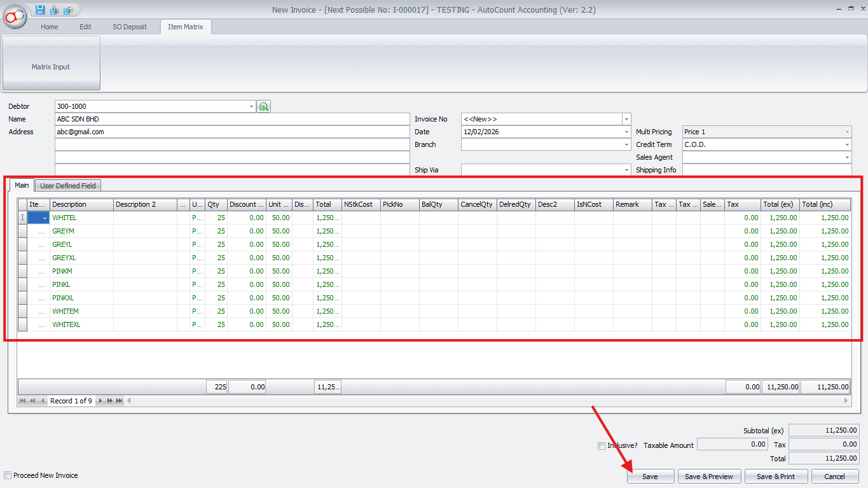Click the Save icon in quick access toolbar
Screen dimensions: 868x488
click(40, 10)
